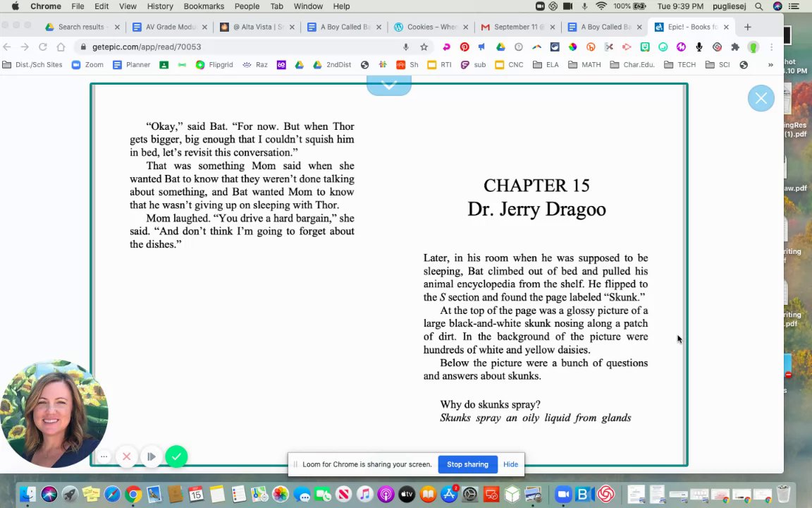Viewport: 812px width, 508px height.
Task: Open the Bookmarks menu
Action: point(204,6)
